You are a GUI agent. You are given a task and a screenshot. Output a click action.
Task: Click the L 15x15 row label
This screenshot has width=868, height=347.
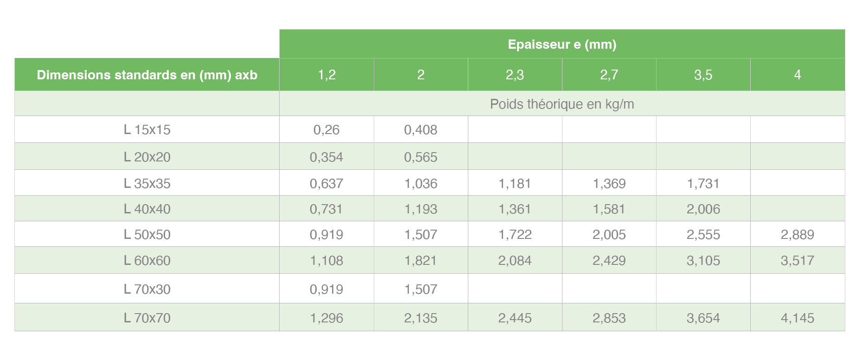click(x=147, y=129)
